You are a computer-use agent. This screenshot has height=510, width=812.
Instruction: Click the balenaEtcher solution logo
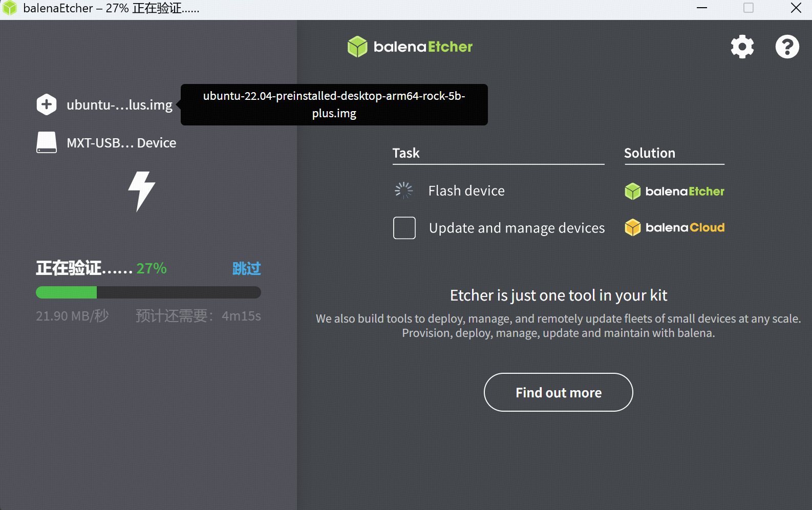point(674,191)
